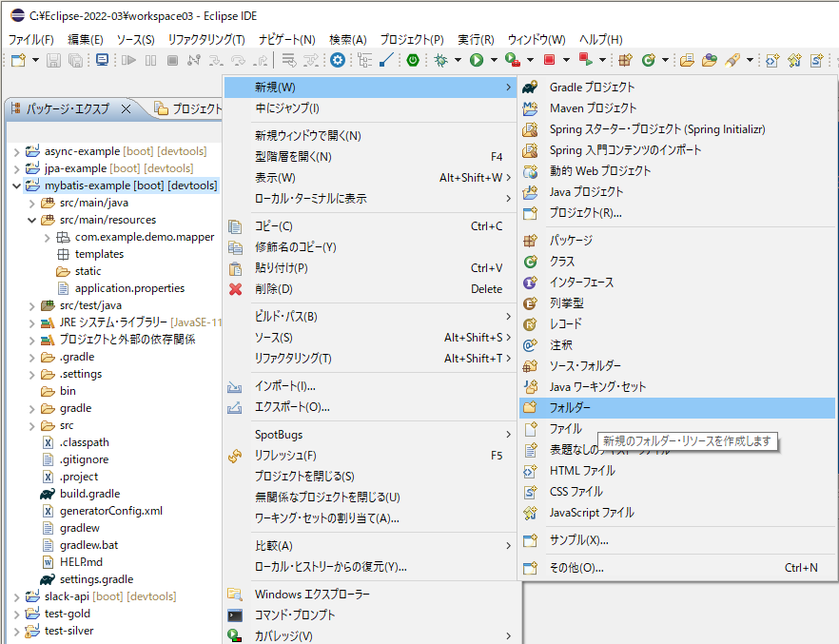
Task: Click the Spring Boot dashboard power icon
Action: (413, 61)
